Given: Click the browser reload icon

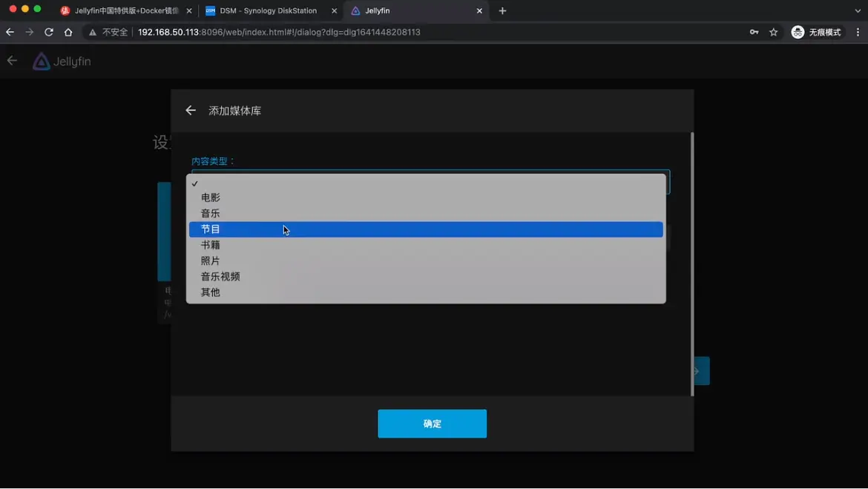Looking at the screenshot, I should coord(49,32).
